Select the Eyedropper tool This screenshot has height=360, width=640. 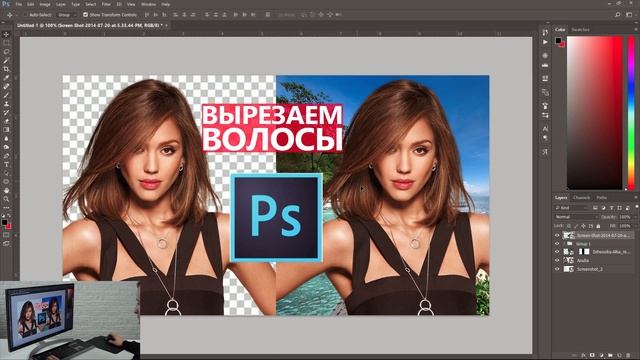tap(6, 78)
